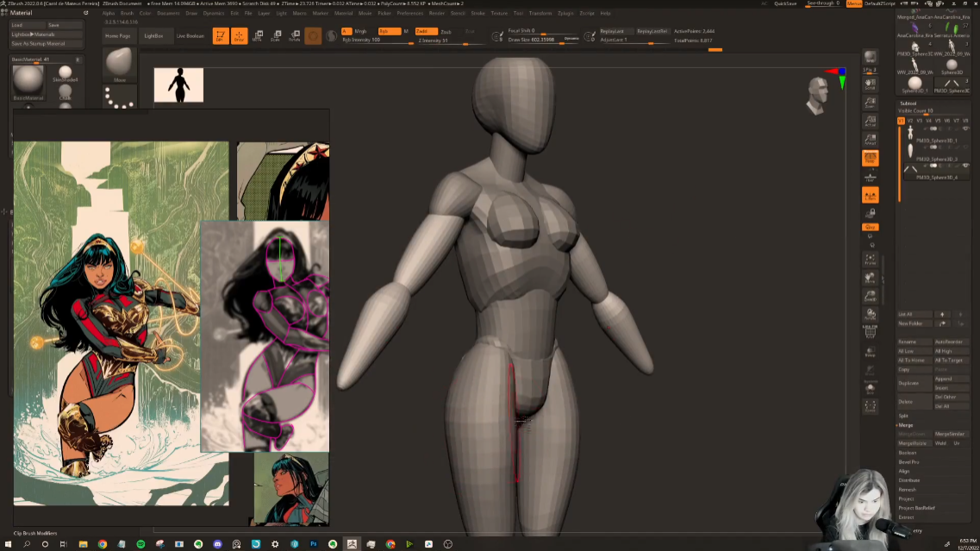
Task: Open the Preferences menu
Action: click(x=410, y=13)
